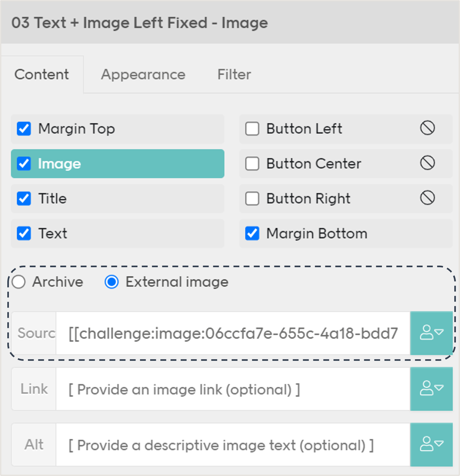
Task: Open personalization menu for Source field
Action: pos(431,333)
